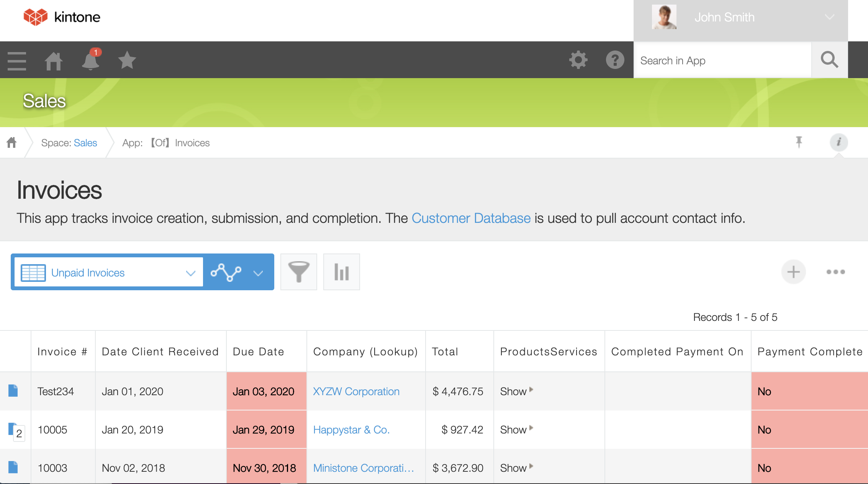The image size is (868, 484).
Task: Open settings gear icon
Action: coord(578,60)
